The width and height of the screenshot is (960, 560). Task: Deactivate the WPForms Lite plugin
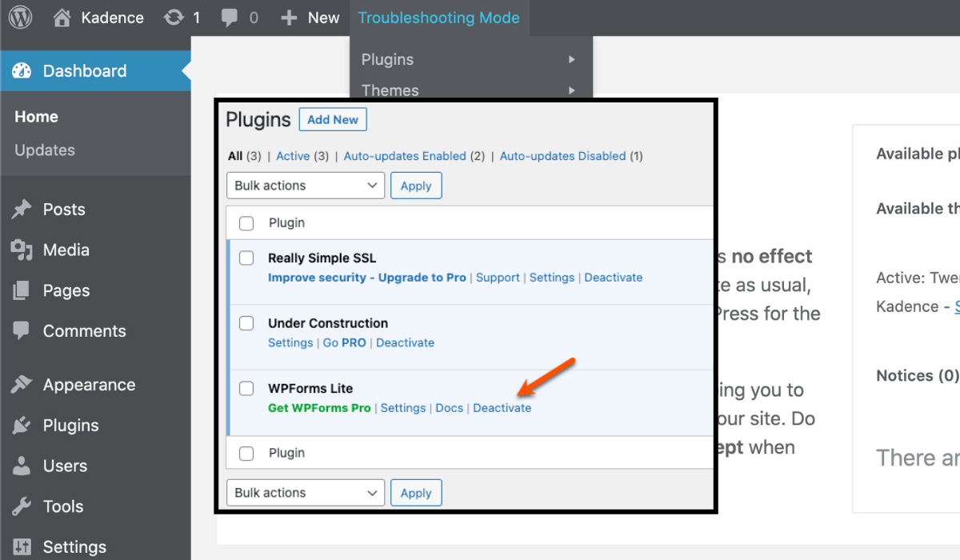pos(502,408)
